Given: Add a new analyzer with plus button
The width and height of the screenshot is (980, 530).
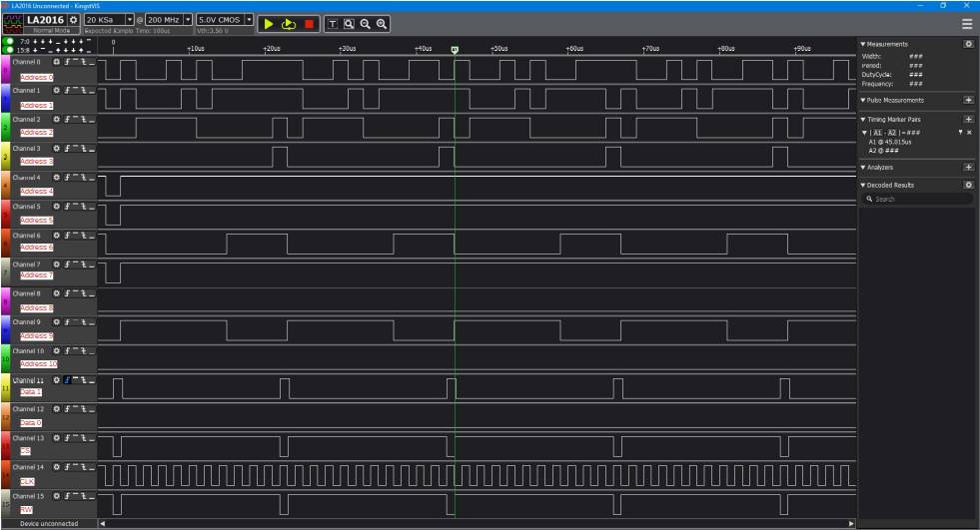Looking at the screenshot, I should [967, 167].
